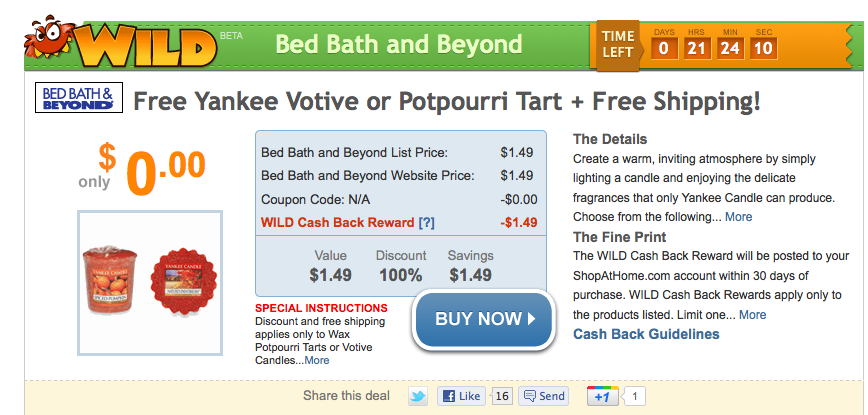Viewport: 868px width, 415px height.
Task: Click the WILD Cash Back Reward label
Action: click(x=337, y=222)
